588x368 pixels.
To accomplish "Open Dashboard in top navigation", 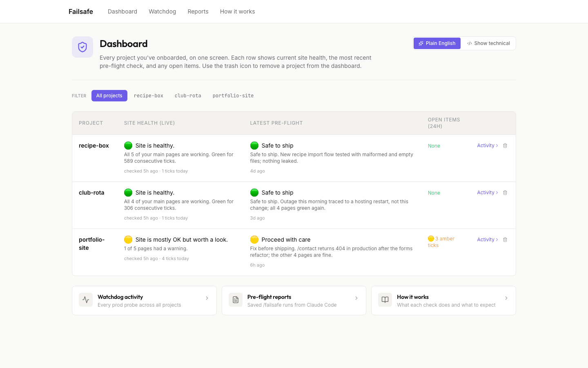I will [122, 11].
